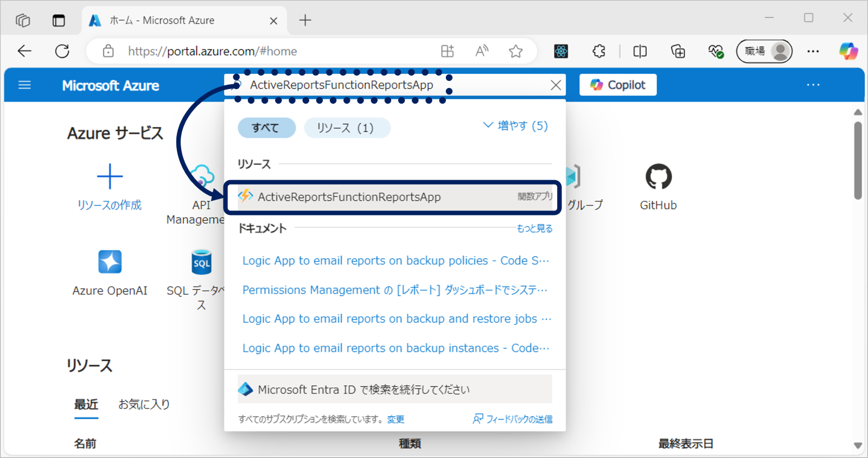
Task: Click 変更 to change subscriptions
Action: (x=395, y=419)
